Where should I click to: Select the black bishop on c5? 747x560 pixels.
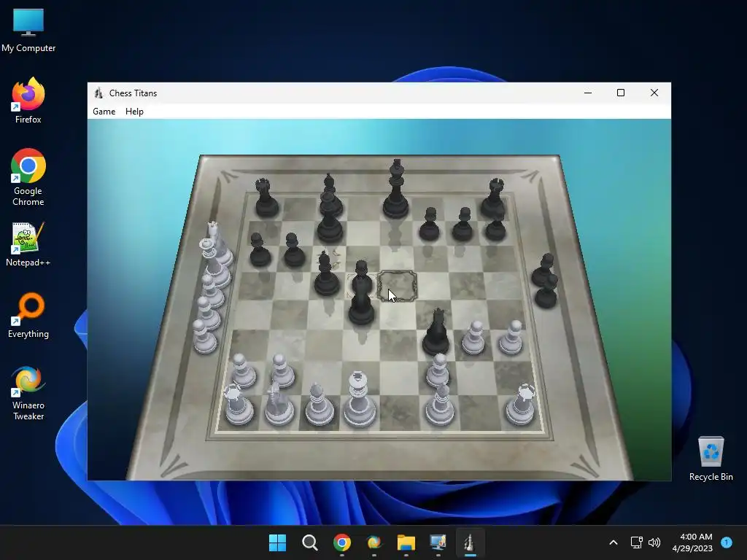[x=326, y=274]
